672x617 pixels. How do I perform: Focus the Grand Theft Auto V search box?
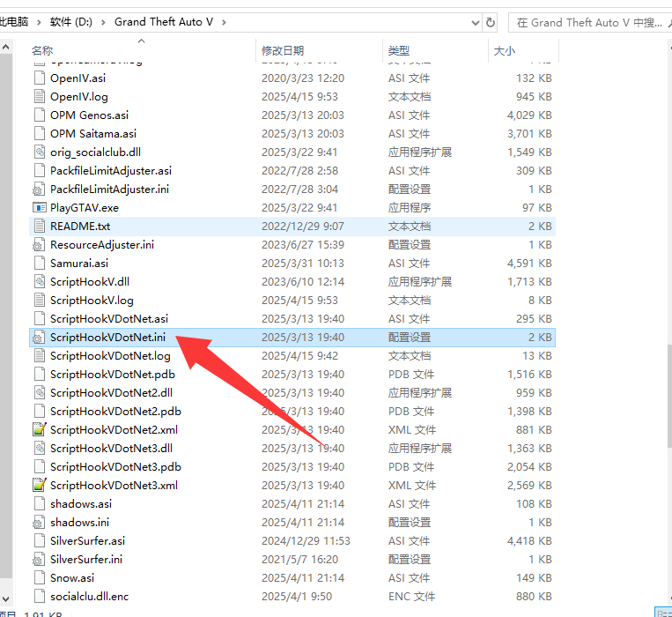pyautogui.click(x=589, y=22)
